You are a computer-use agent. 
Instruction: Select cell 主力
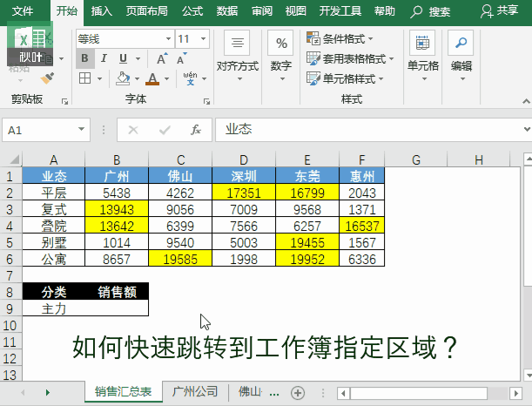coord(54,308)
